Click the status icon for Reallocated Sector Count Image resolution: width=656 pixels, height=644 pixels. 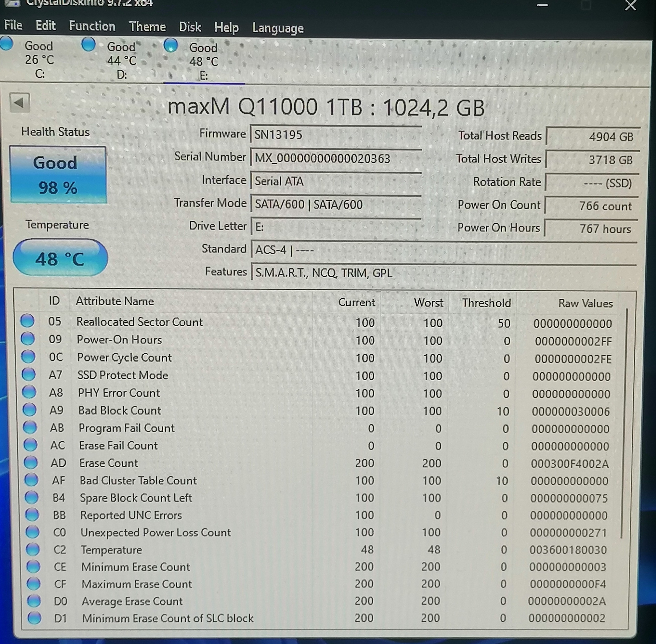27,321
